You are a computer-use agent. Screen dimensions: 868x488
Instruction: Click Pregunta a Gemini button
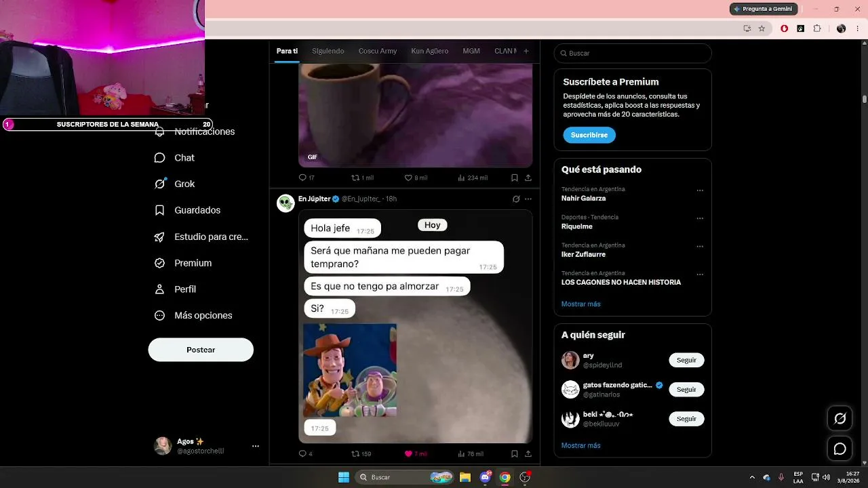click(x=764, y=9)
